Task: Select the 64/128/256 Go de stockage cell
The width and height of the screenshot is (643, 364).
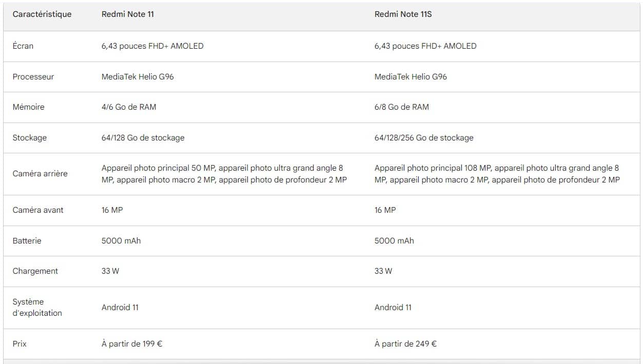Action: [x=424, y=138]
